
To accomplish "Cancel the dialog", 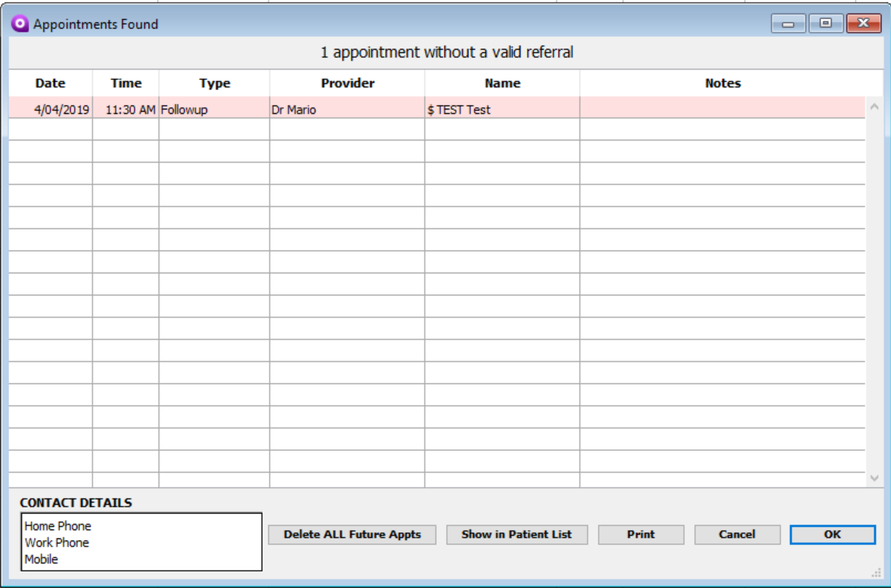I will 737,534.
